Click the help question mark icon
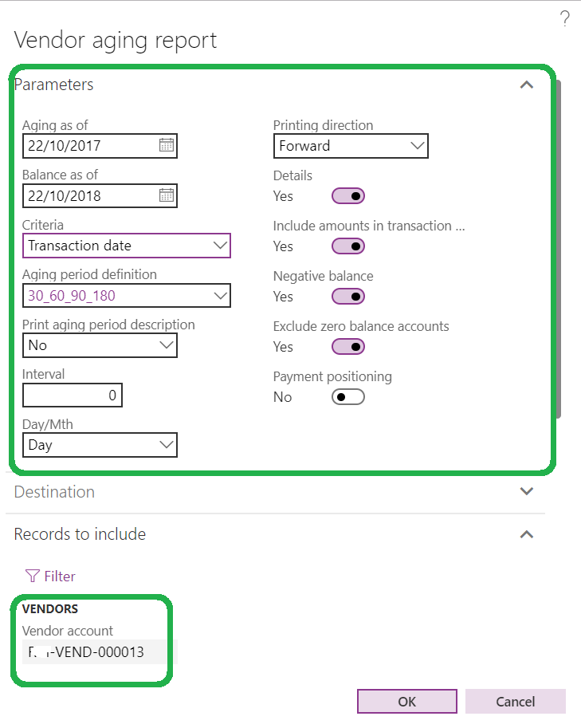The image size is (581, 728). [564, 20]
